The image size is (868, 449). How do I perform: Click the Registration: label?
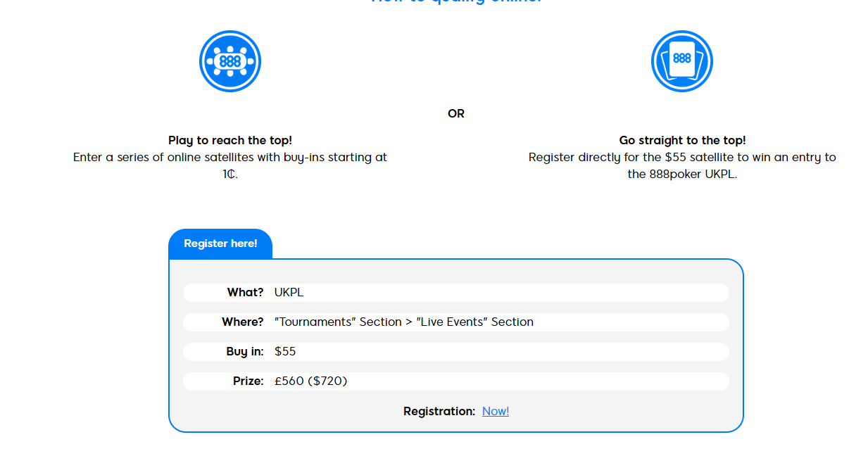pos(439,411)
